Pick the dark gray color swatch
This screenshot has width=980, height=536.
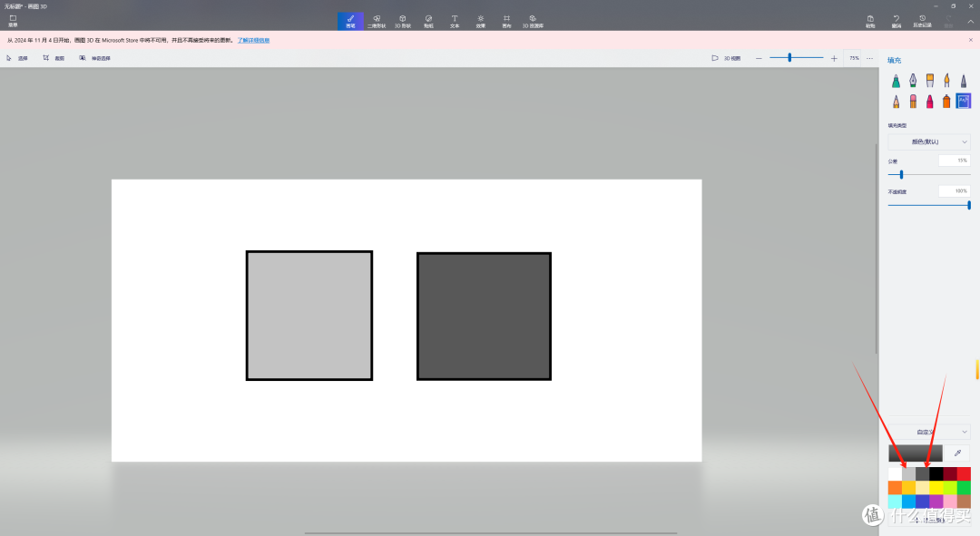923,473
